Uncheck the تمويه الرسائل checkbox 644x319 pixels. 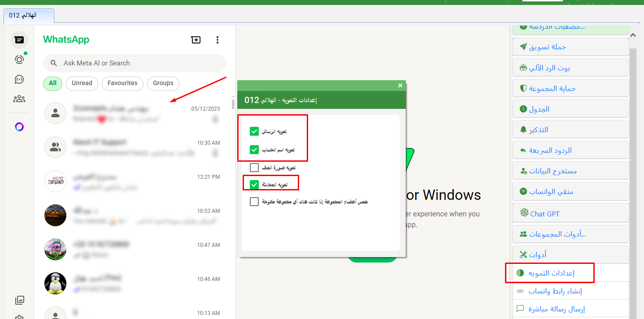(254, 131)
